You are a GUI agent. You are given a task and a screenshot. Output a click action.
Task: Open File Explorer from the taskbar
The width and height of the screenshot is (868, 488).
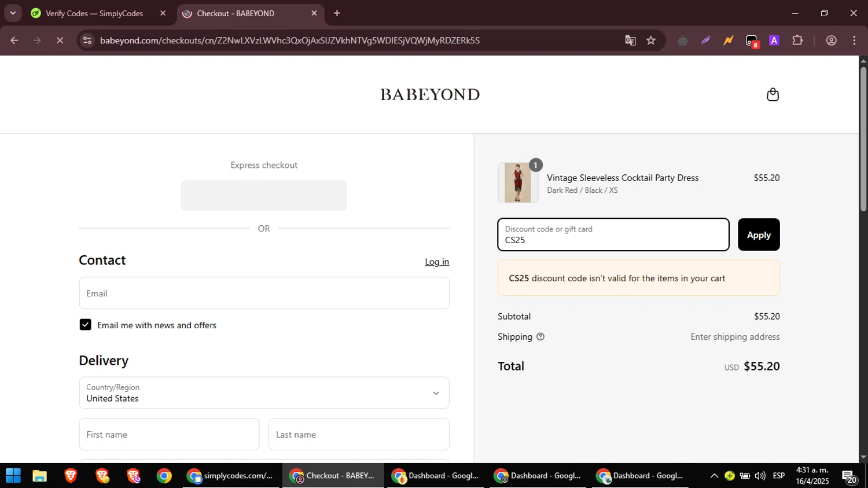click(39, 476)
